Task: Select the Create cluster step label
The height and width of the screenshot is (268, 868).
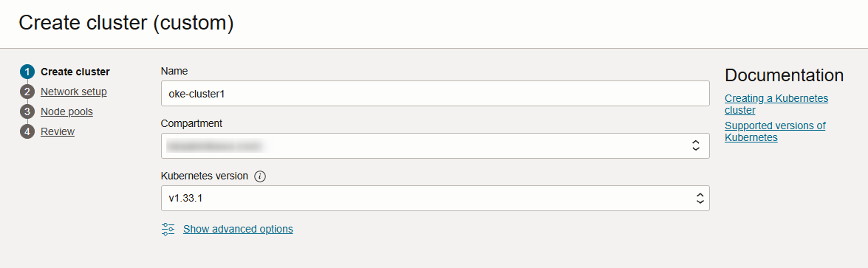Action: 75,72
